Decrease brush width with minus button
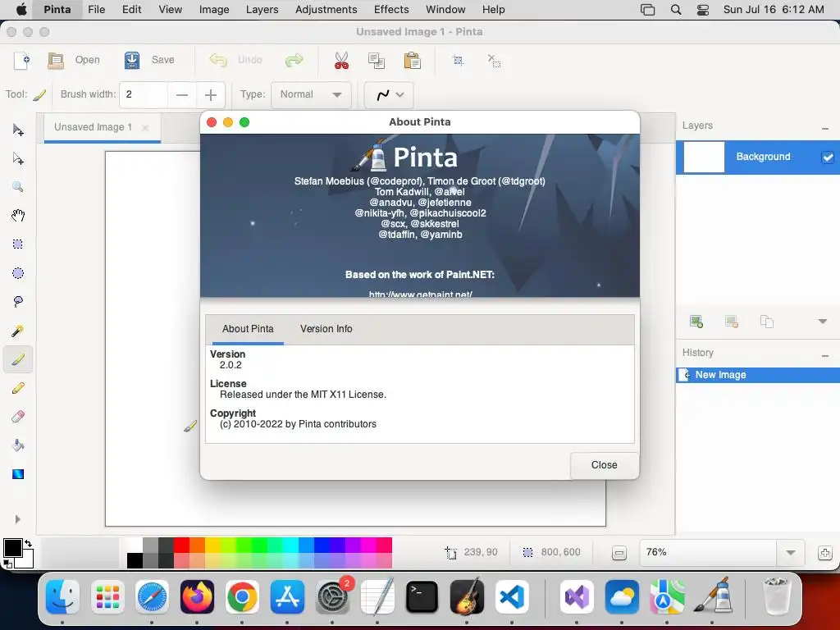The height and width of the screenshot is (630, 840). click(182, 95)
